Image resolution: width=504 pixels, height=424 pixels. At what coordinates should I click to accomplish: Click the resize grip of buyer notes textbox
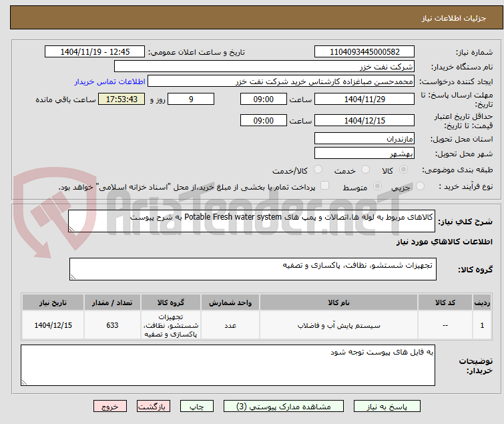[x=25, y=382]
